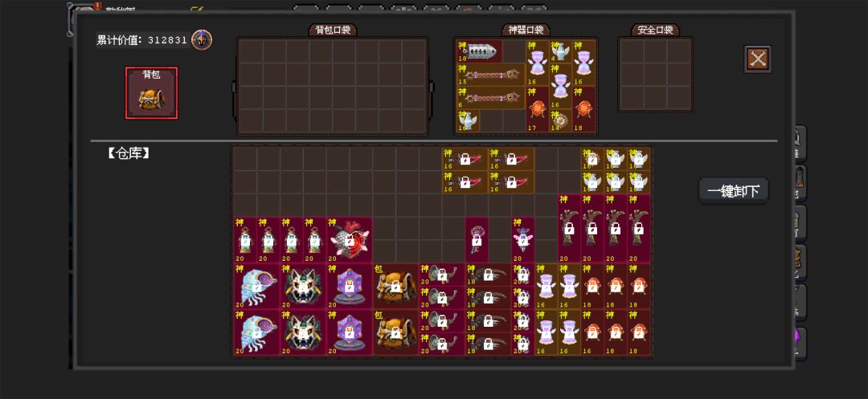Select the 安全口袋 pocket label
Viewport: 868px width, 399px height.
click(656, 30)
